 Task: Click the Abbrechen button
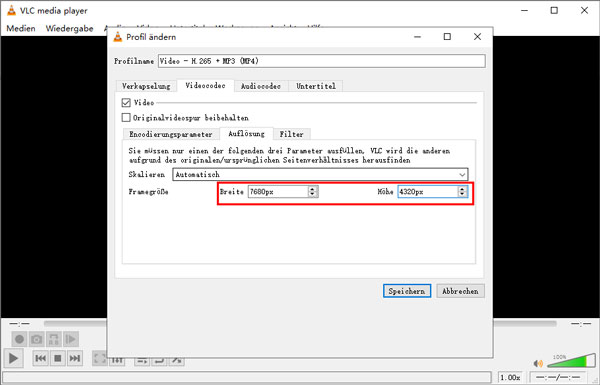coord(460,291)
